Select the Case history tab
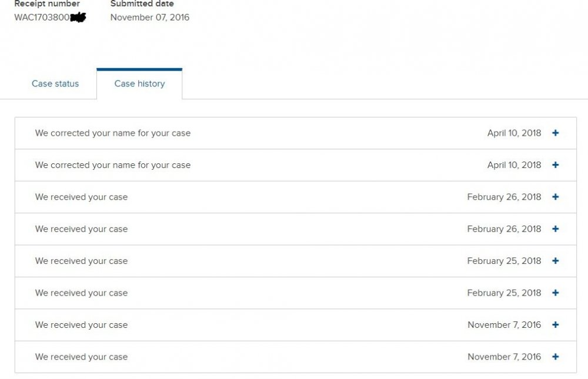 [139, 83]
